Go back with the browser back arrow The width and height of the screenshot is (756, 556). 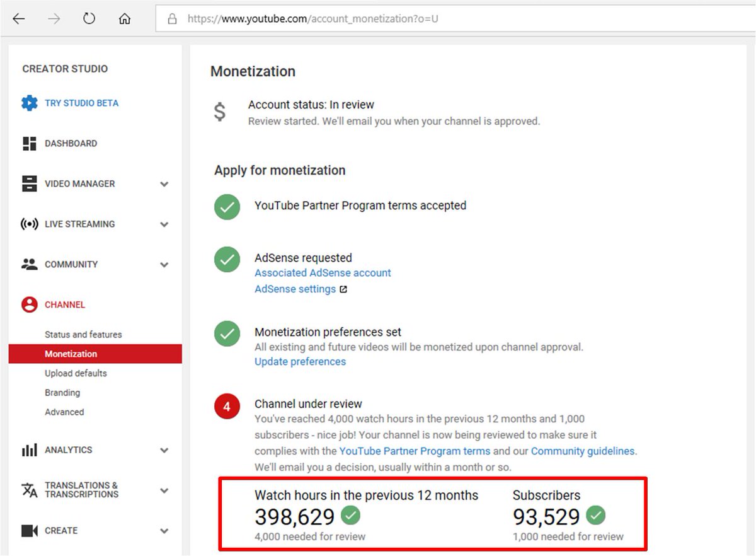click(19, 19)
